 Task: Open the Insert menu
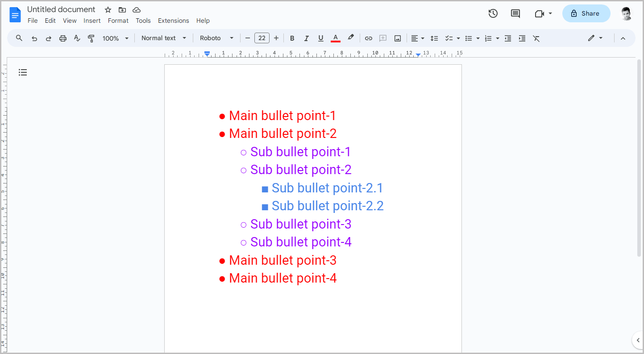pyautogui.click(x=92, y=21)
